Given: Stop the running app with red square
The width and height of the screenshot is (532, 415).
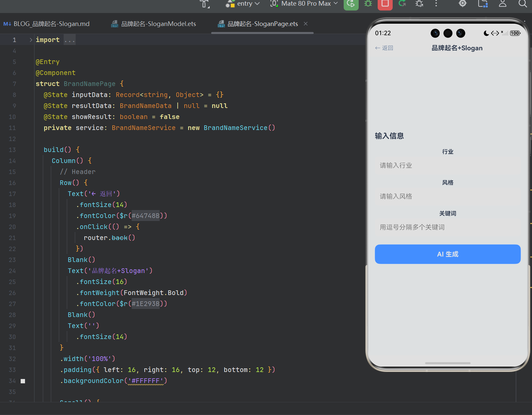Looking at the screenshot, I should click(385, 4).
